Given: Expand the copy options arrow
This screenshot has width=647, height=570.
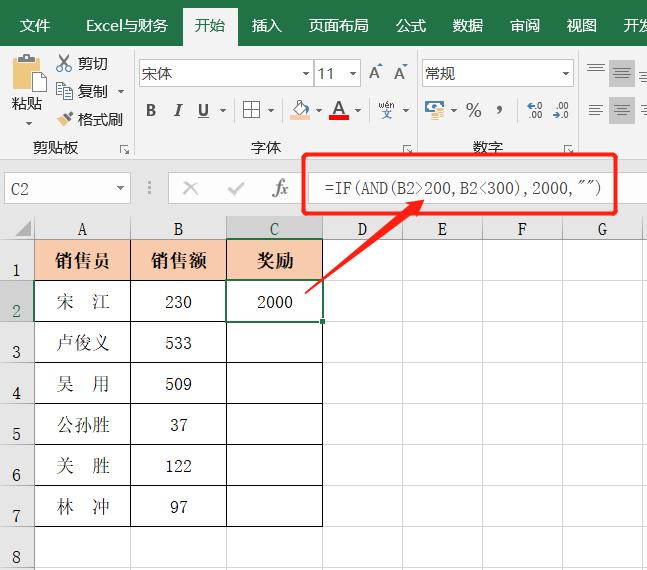Looking at the screenshot, I should pos(121,91).
